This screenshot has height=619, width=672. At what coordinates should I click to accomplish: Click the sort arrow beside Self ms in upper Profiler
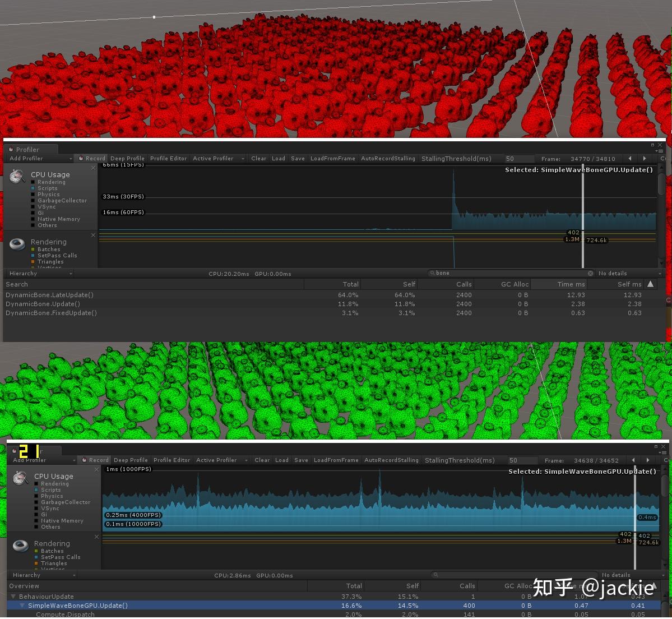[x=651, y=284]
